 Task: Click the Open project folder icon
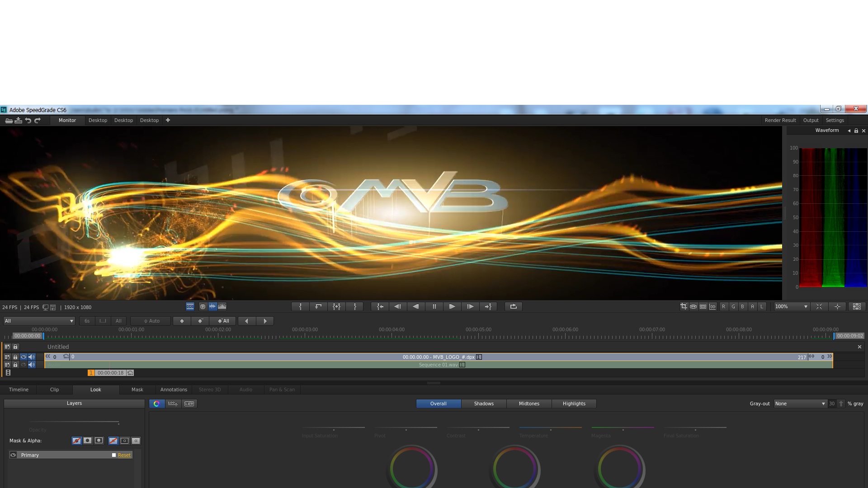pyautogui.click(x=9, y=120)
